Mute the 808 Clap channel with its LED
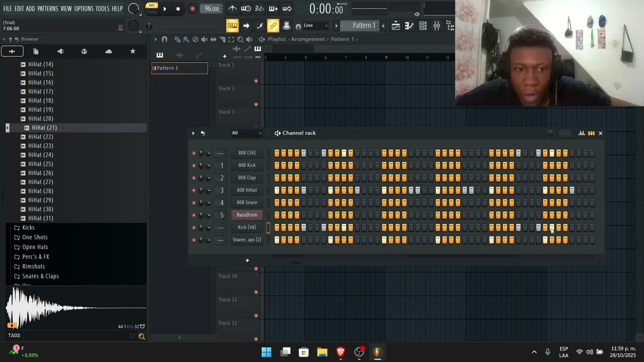The width and height of the screenshot is (644, 362). tap(194, 178)
